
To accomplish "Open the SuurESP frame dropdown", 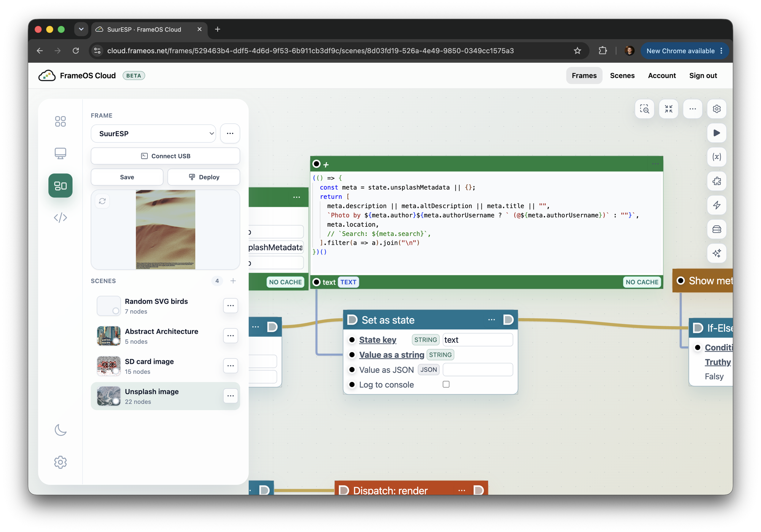I will pyautogui.click(x=153, y=134).
